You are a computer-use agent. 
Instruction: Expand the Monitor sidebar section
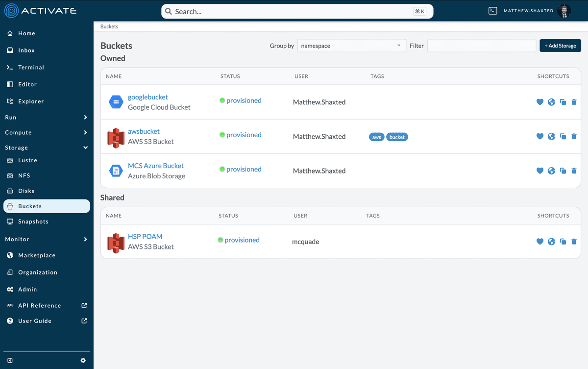tap(47, 239)
